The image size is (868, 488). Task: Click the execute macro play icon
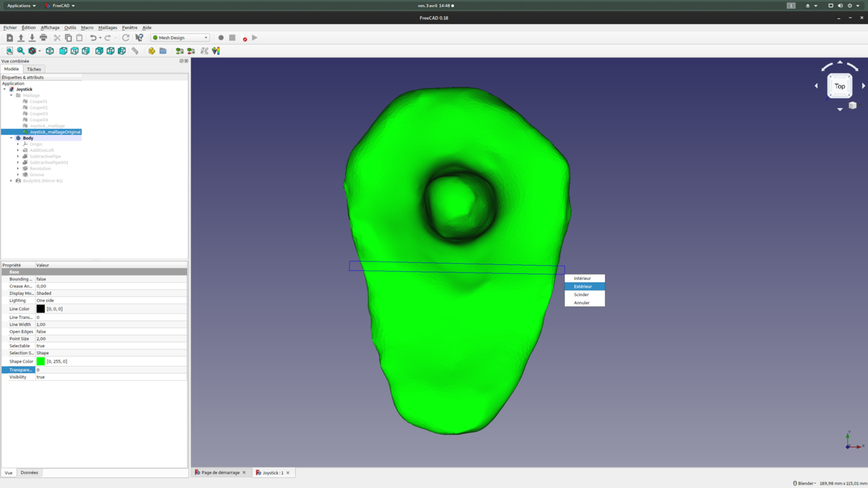pos(255,38)
